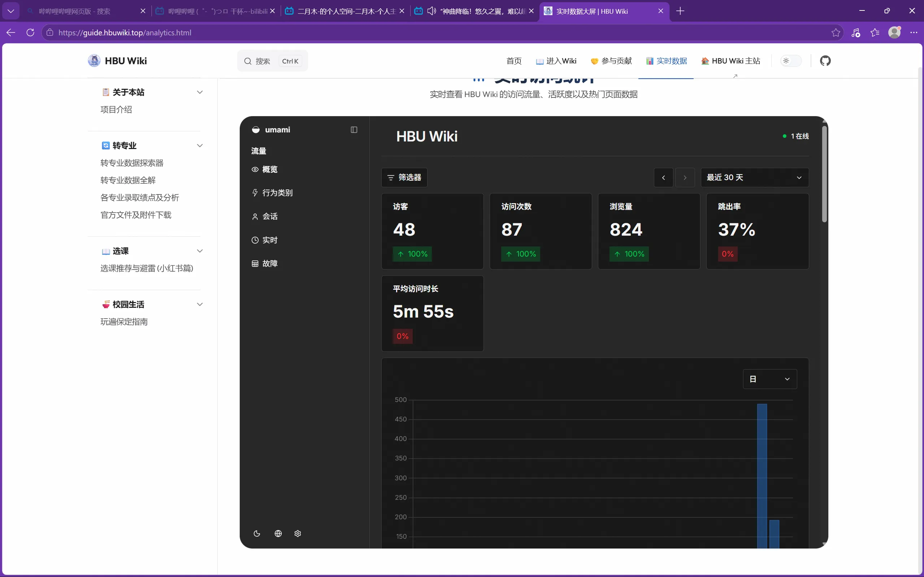Open browser profile avatar

(894, 32)
